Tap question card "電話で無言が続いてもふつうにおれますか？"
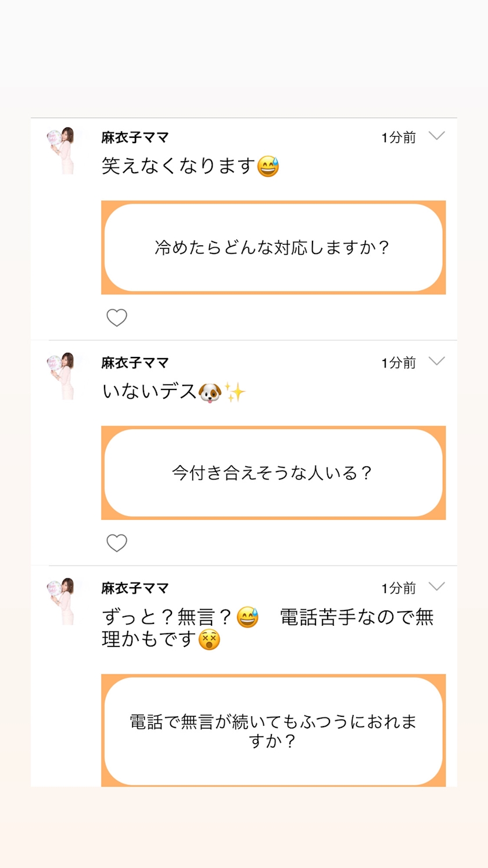This screenshot has height=868, width=488. pos(273,731)
